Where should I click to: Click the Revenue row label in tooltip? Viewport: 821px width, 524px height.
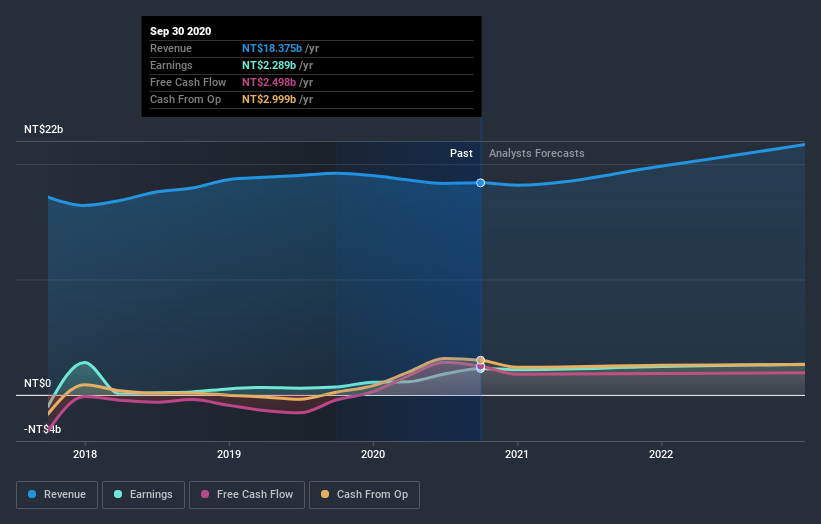(x=171, y=48)
